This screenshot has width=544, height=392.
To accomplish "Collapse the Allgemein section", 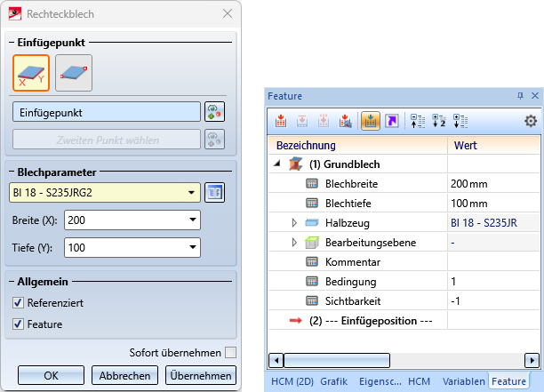I will (12, 282).
